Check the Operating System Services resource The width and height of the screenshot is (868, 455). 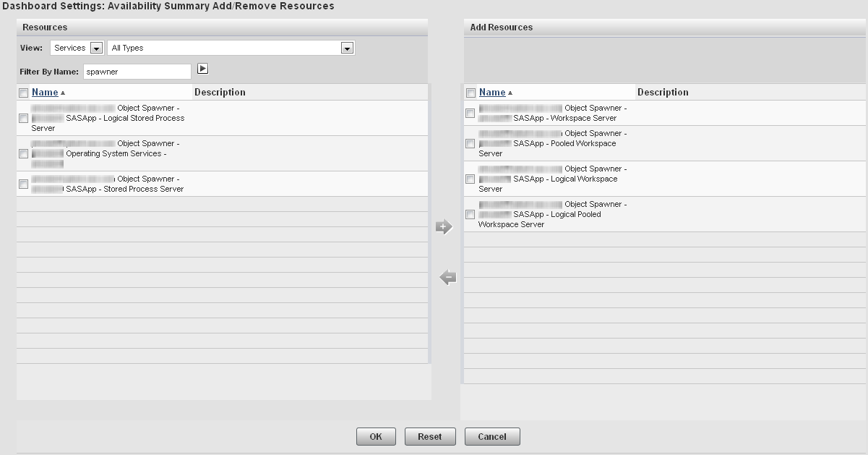tap(22, 153)
